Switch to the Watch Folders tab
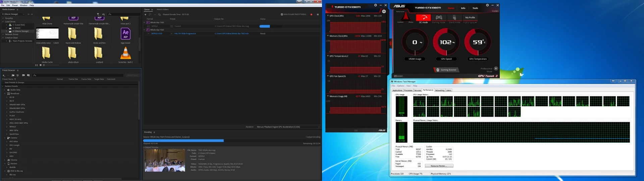The width and height of the screenshot is (644, 181). [163, 9]
